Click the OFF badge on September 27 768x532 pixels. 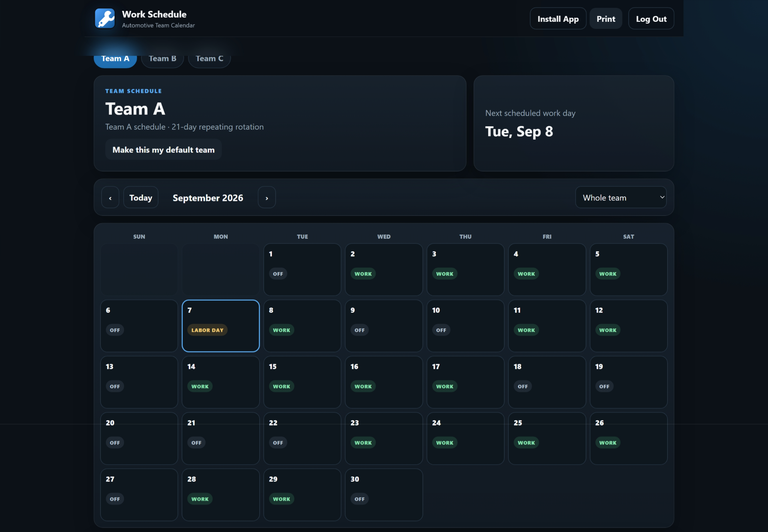pos(115,499)
